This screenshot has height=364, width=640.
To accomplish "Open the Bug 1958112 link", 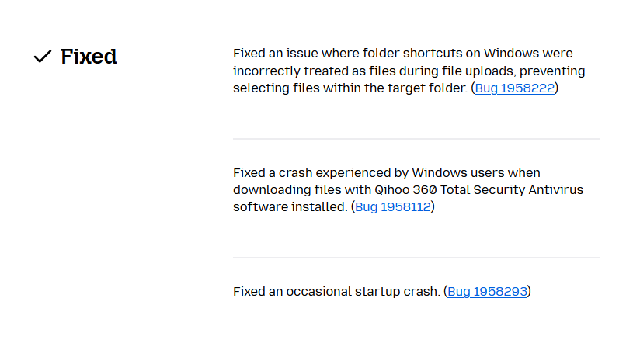I will point(393,207).
